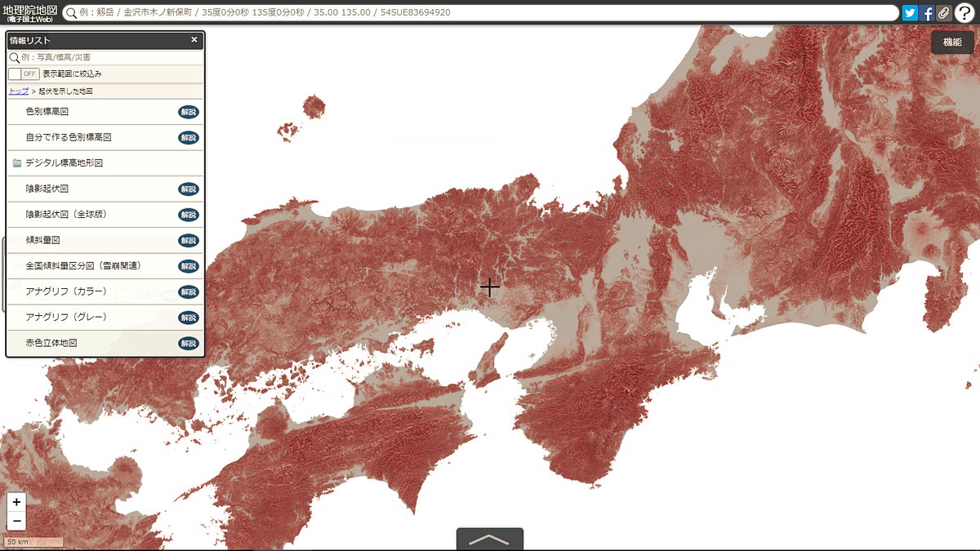The width and height of the screenshot is (980, 551).
Task: Open the Facebook share icon
Action: click(927, 13)
